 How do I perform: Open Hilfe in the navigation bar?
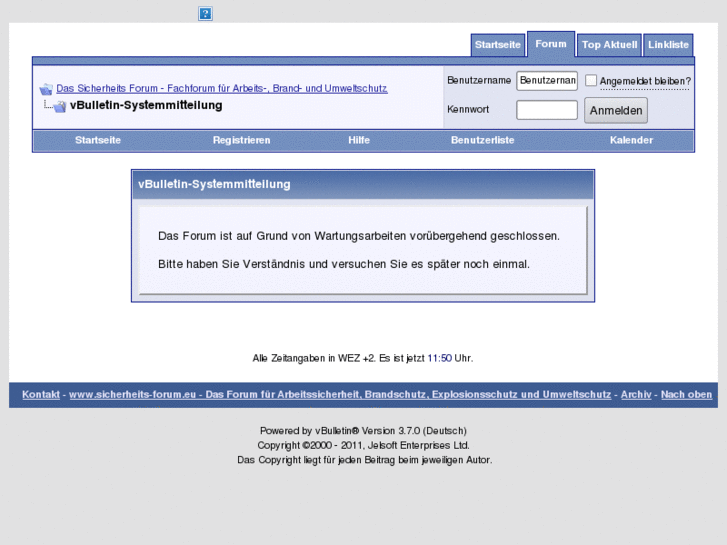359,140
